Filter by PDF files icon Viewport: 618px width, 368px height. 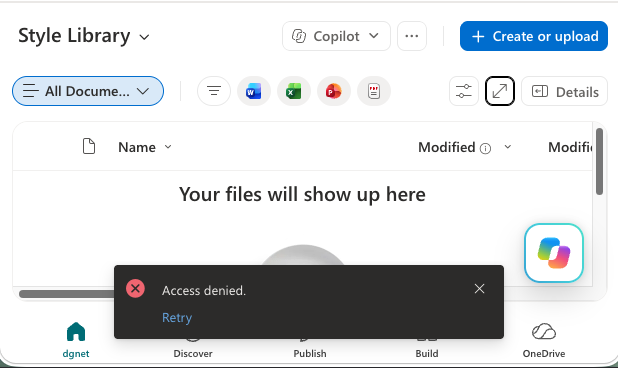(x=374, y=91)
